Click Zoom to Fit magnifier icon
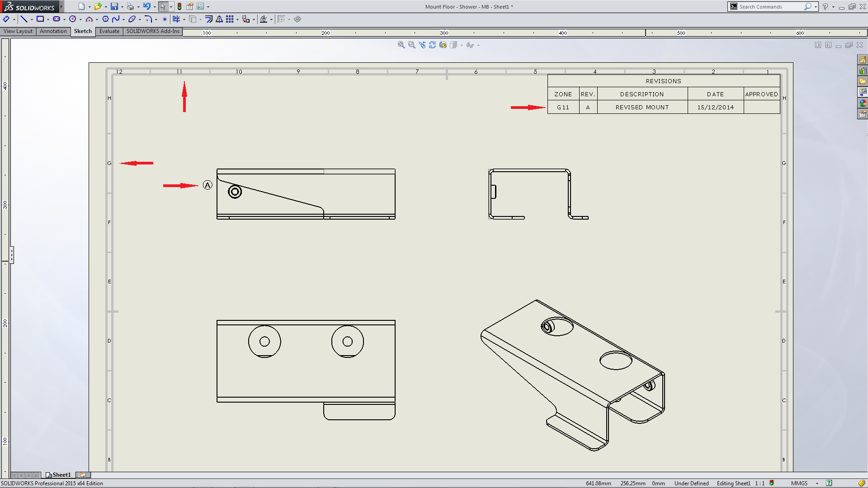Screen dimensions: 868x488 [x=401, y=45]
